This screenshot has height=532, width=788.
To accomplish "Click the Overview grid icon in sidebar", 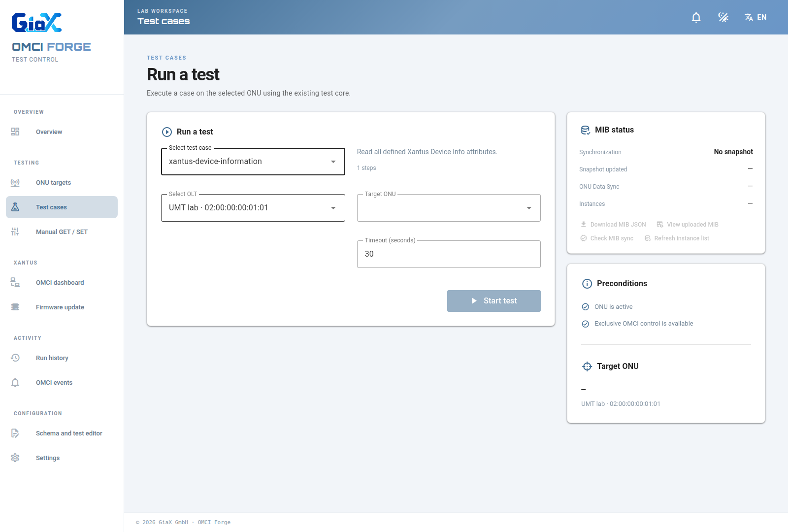I will [x=15, y=132].
